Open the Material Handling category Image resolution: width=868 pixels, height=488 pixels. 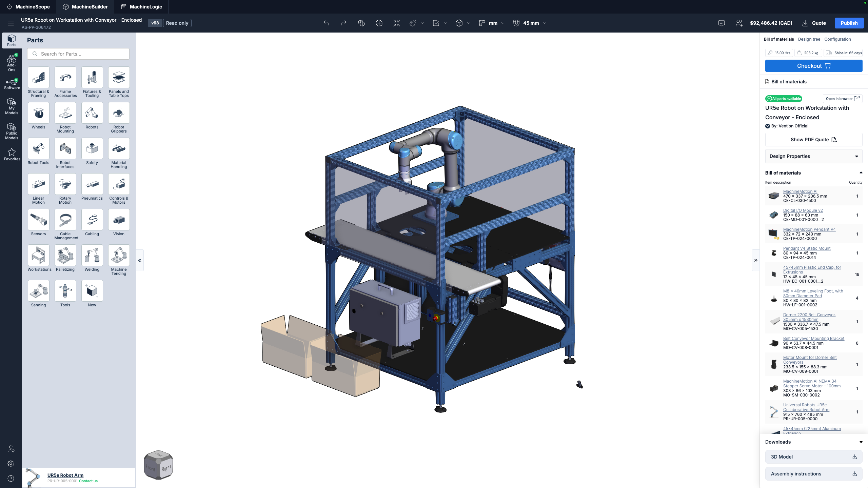[119, 154]
